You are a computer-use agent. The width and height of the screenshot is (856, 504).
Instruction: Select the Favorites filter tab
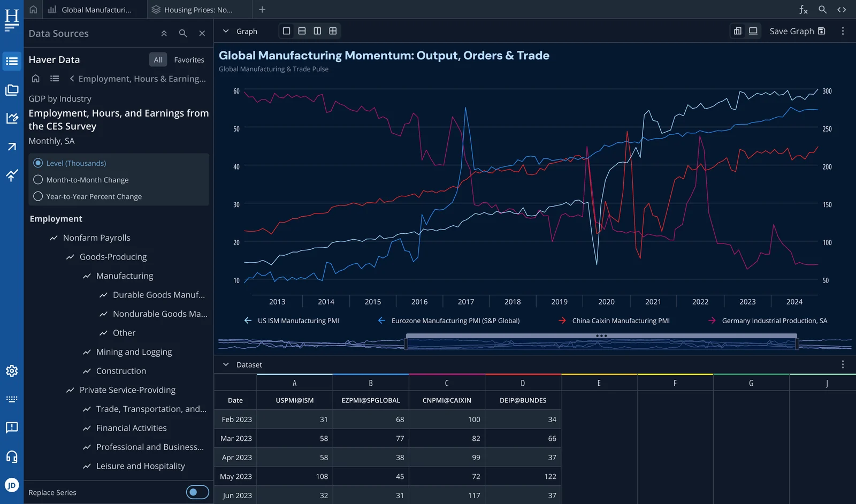click(189, 59)
